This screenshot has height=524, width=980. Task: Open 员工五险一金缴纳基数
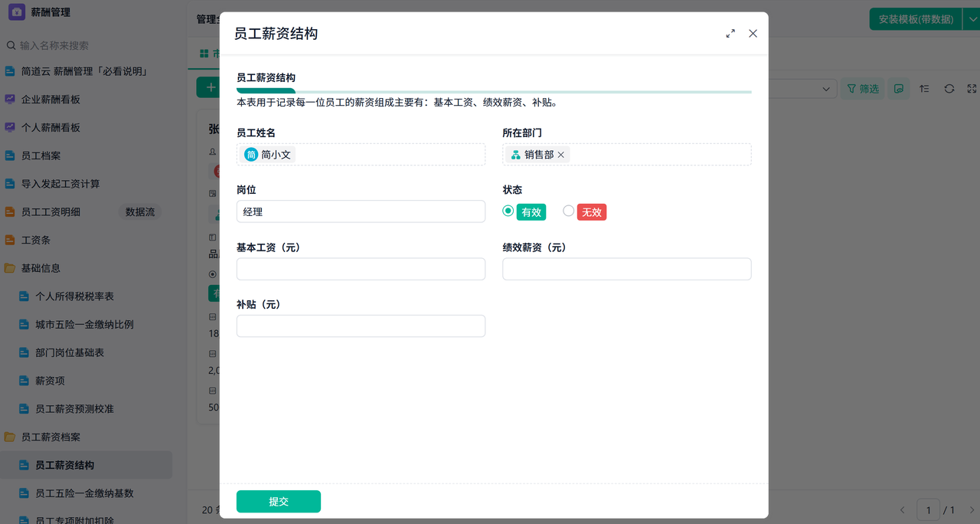click(84, 493)
